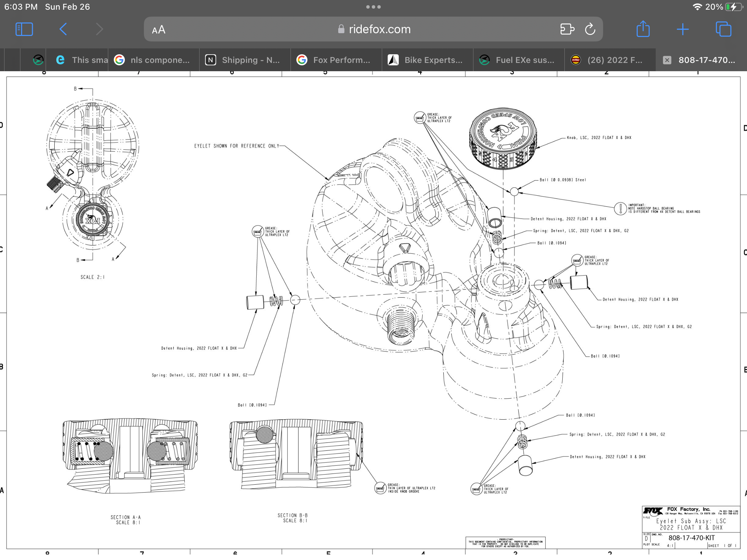Show the tab overview
This screenshot has height=560, width=747.
click(x=723, y=29)
